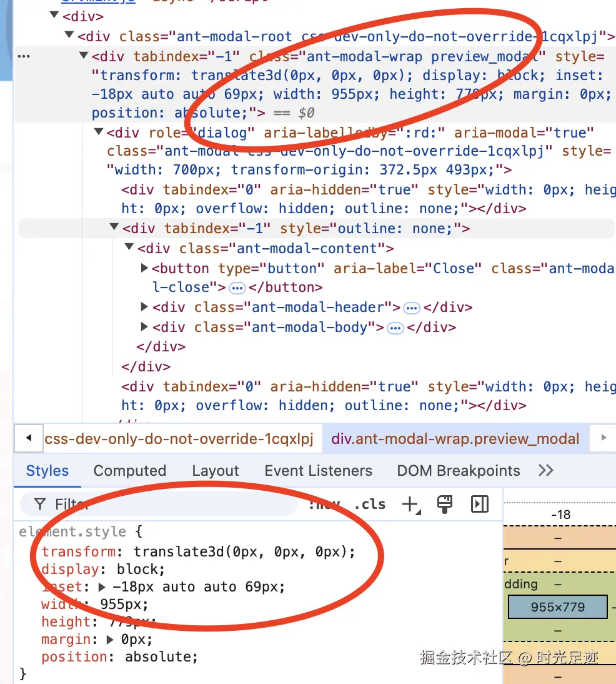Viewport: 616px width, 684px height.
Task: Click ellipsis icon inside the Close button element
Action: 236,288
